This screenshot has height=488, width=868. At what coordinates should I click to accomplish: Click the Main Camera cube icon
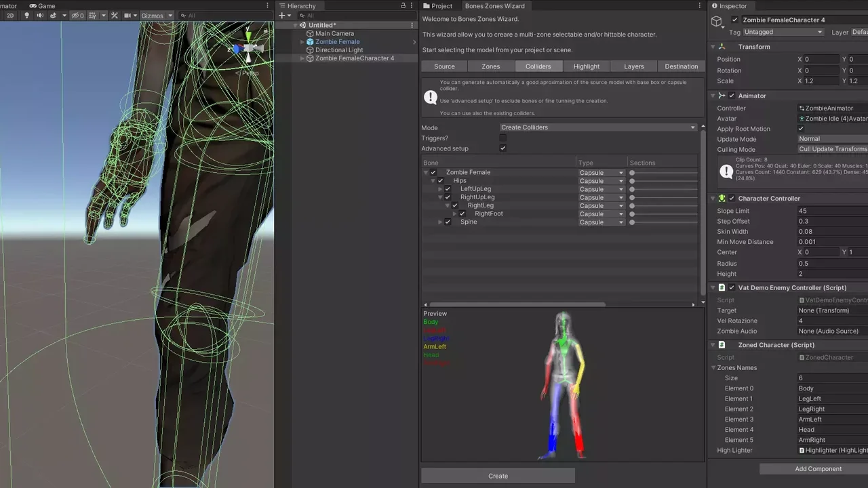pyautogui.click(x=311, y=33)
